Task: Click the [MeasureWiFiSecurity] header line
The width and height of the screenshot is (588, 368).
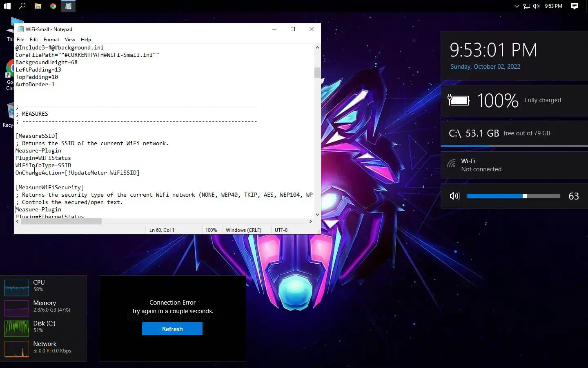Action: click(x=50, y=187)
